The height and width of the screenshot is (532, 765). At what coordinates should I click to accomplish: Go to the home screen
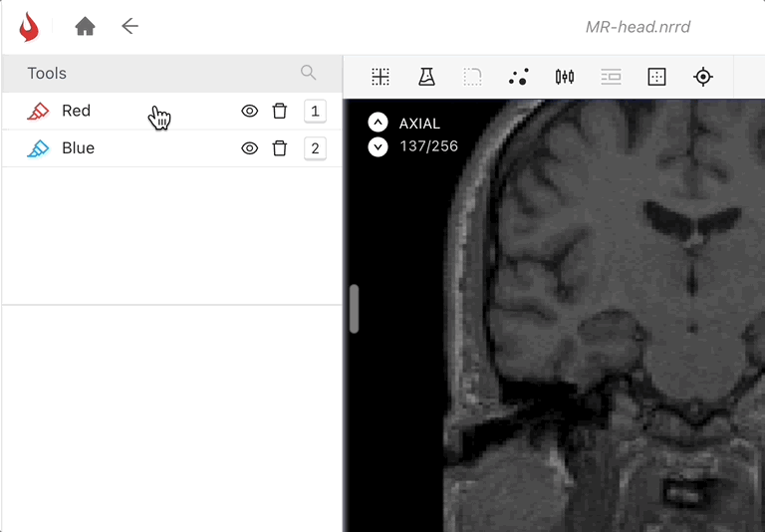(85, 26)
